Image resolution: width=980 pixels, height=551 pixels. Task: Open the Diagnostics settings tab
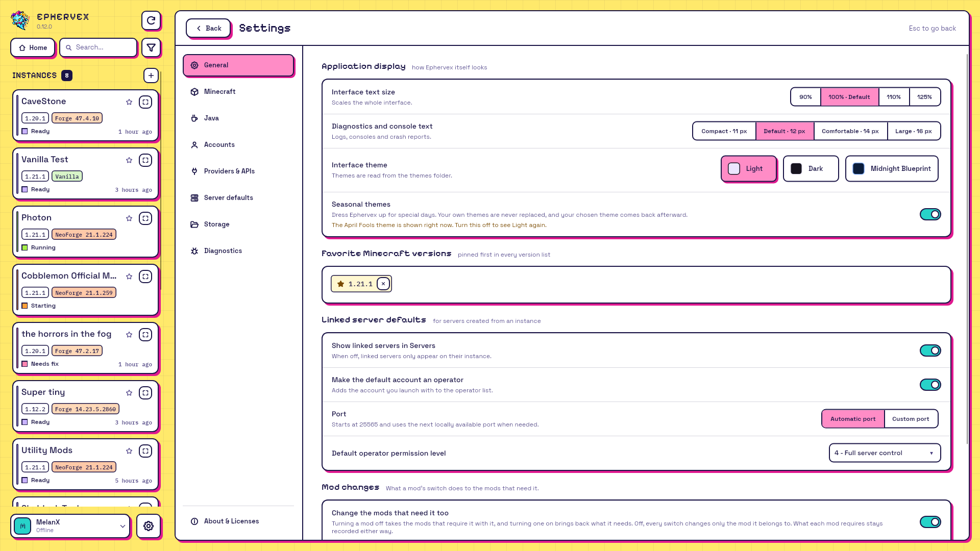click(238, 251)
